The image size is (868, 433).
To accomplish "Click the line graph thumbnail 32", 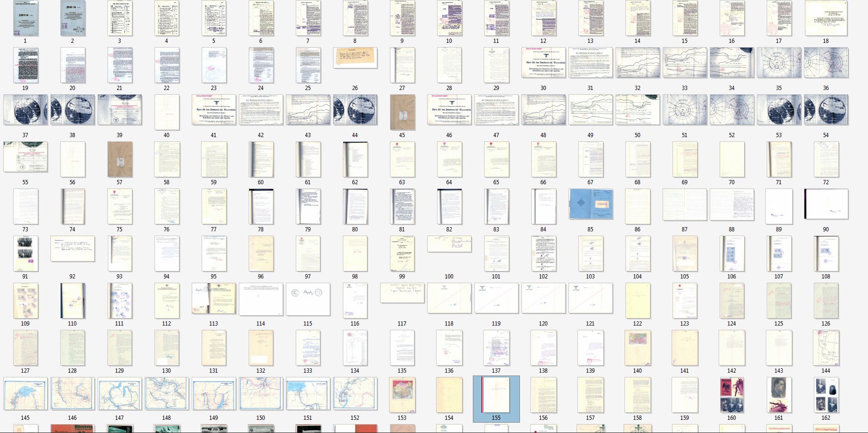I will (637, 63).
